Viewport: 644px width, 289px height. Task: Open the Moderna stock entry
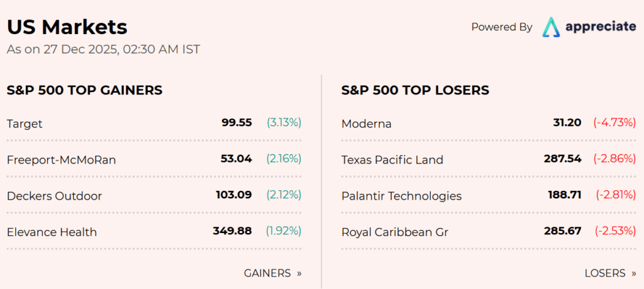[366, 123]
